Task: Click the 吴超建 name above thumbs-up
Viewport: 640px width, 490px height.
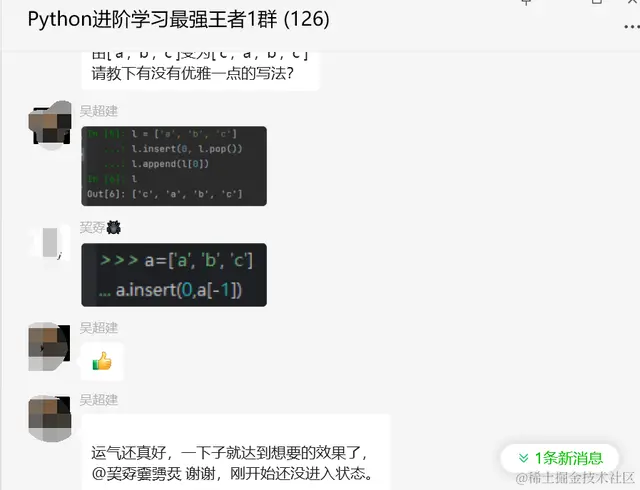Action: (x=99, y=328)
